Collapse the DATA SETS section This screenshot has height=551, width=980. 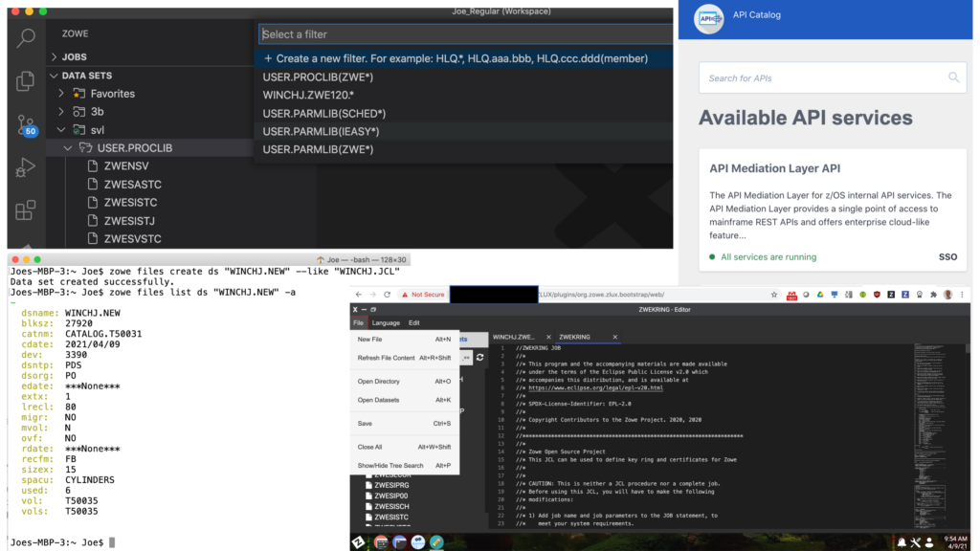coord(54,76)
